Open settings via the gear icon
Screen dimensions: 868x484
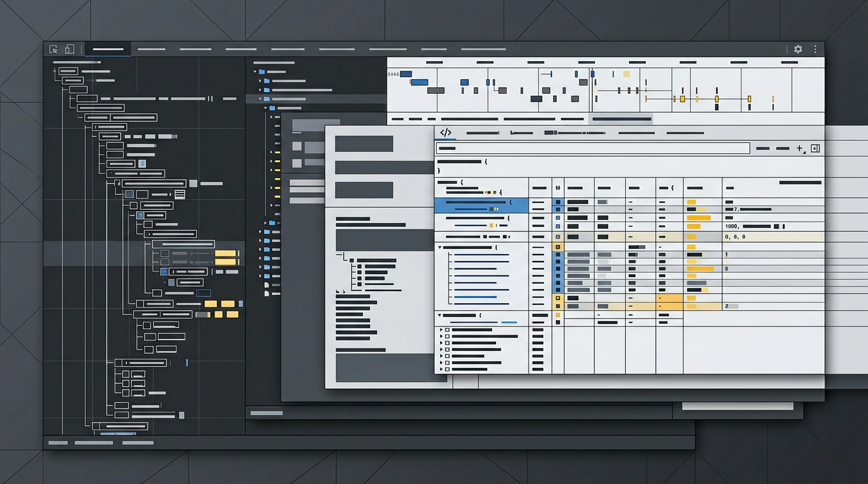(798, 49)
